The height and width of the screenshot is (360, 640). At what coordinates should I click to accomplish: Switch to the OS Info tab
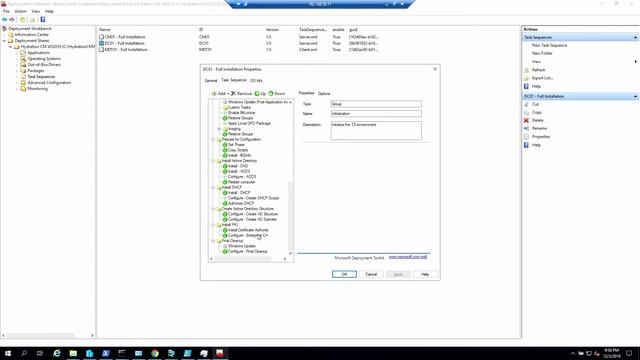pyautogui.click(x=256, y=80)
